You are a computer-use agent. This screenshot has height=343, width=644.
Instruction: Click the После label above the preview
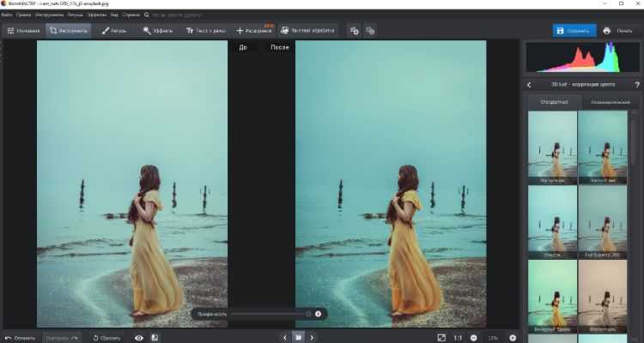[x=280, y=47]
